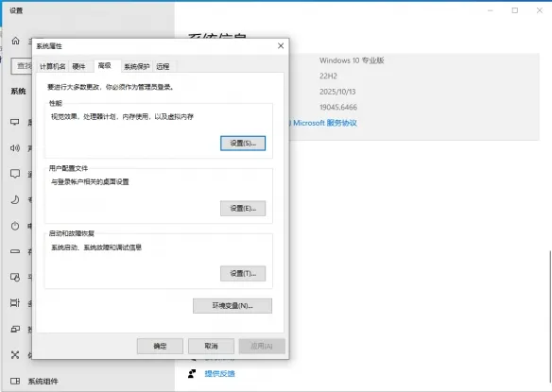
Task: Select the Multitasking icon in sidebar
Action: pos(15,303)
